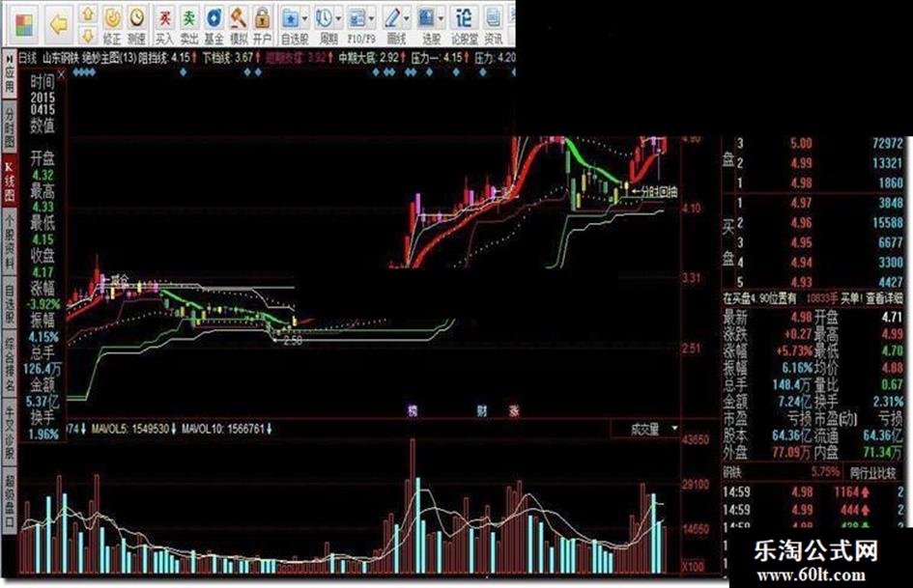
Task: Open the 基金 fund icon
Action: pos(214,26)
